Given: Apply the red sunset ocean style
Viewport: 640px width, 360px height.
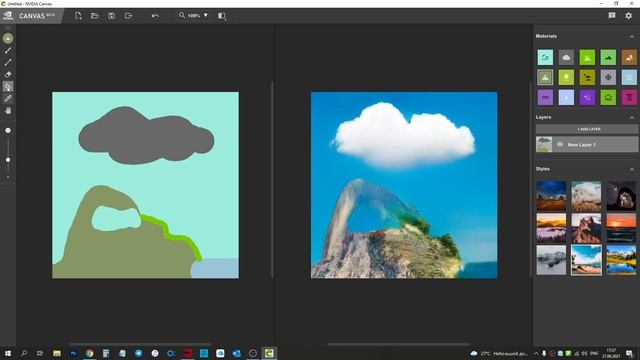Looking at the screenshot, I should click(621, 228).
